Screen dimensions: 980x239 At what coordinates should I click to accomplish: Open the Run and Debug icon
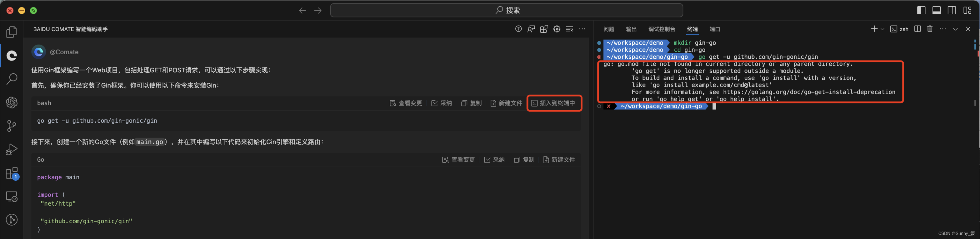click(12, 149)
